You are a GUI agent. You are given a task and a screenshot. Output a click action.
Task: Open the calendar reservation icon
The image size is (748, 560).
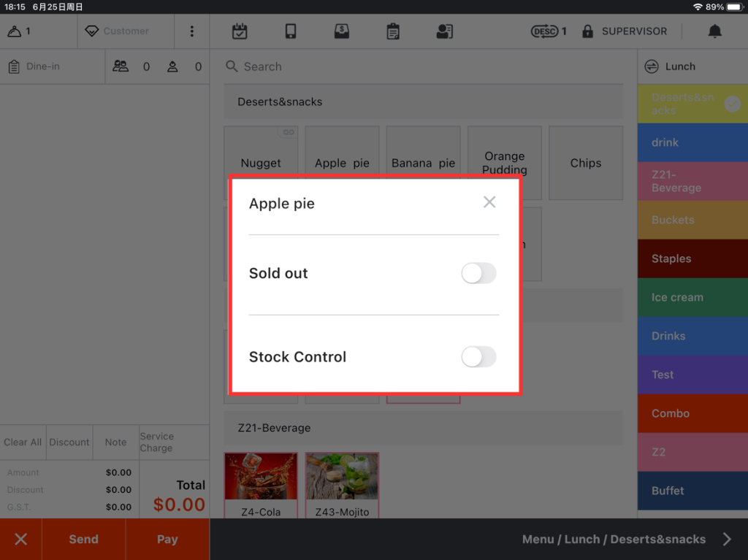(x=240, y=31)
